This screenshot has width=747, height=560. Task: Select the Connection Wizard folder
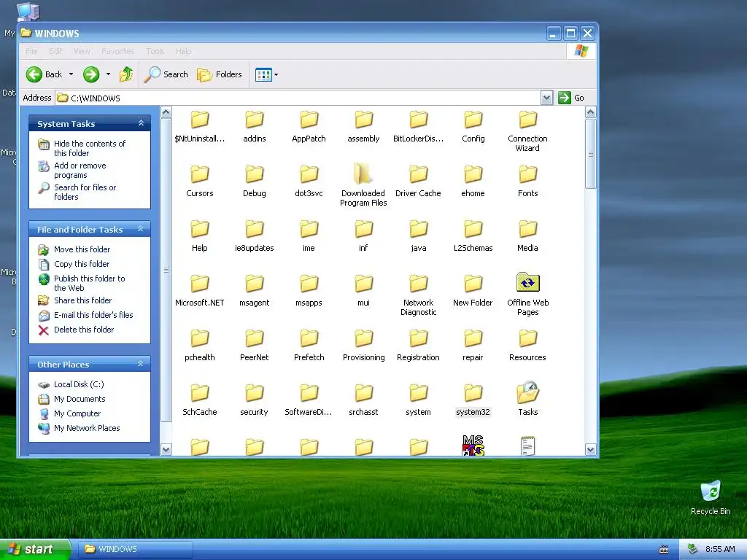528,120
